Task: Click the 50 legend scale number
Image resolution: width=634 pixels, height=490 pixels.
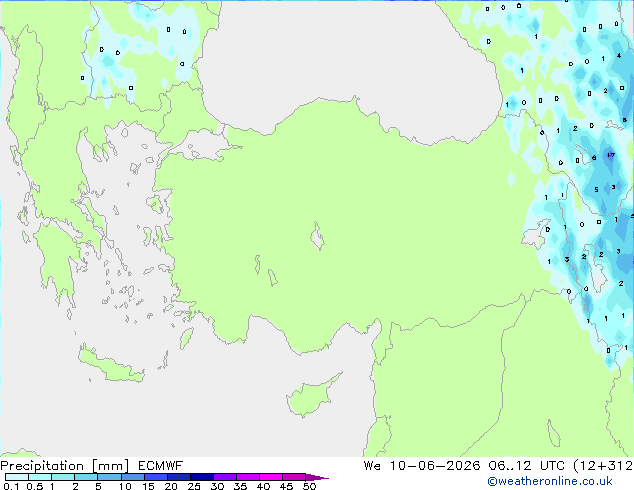Action: point(309,486)
